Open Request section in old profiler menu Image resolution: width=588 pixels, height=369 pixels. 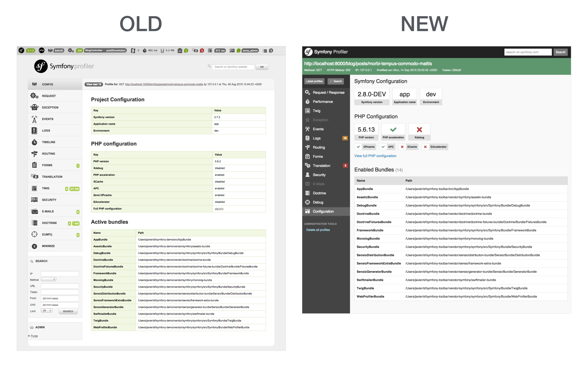(55, 96)
